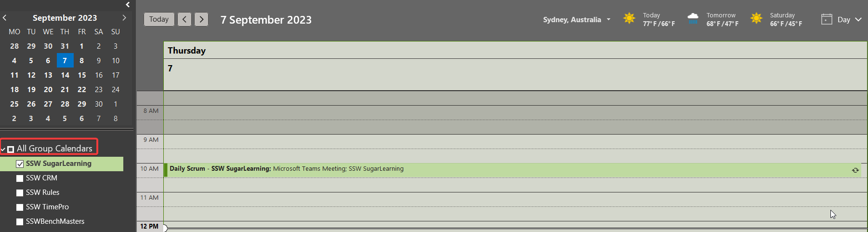This screenshot has width=868, height=232.
Task: Go to next month in mini calendar
Action: 124,18
